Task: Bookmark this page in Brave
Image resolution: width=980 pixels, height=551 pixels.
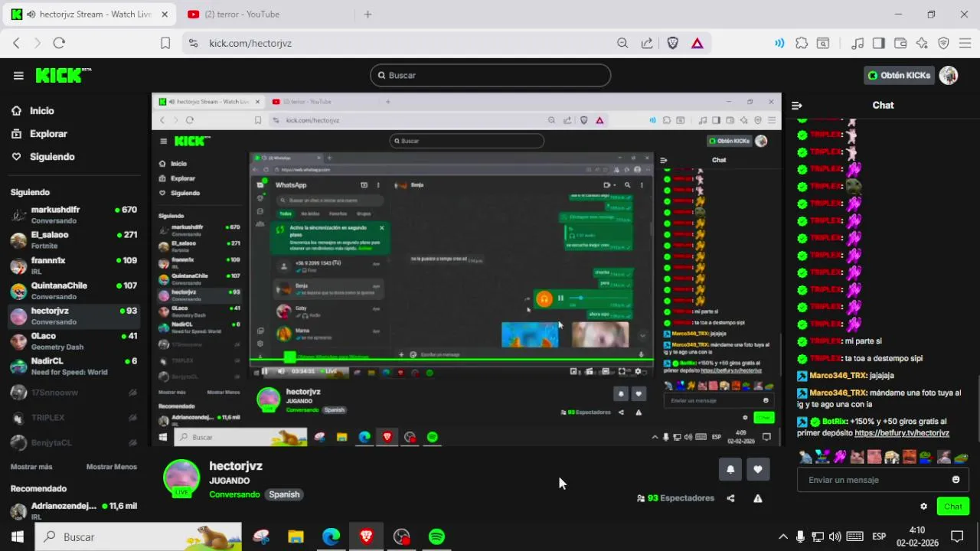Action: click(x=165, y=43)
